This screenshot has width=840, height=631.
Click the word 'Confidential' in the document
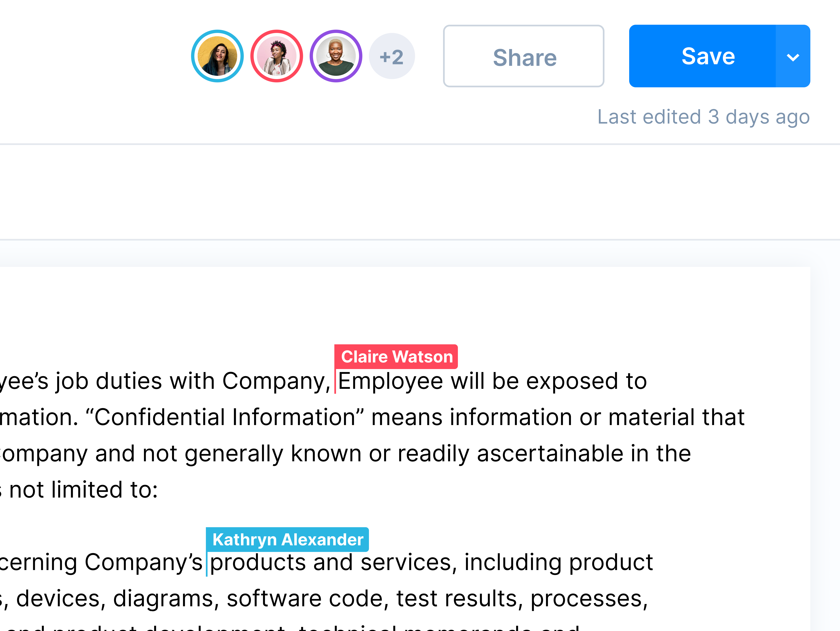tap(159, 417)
